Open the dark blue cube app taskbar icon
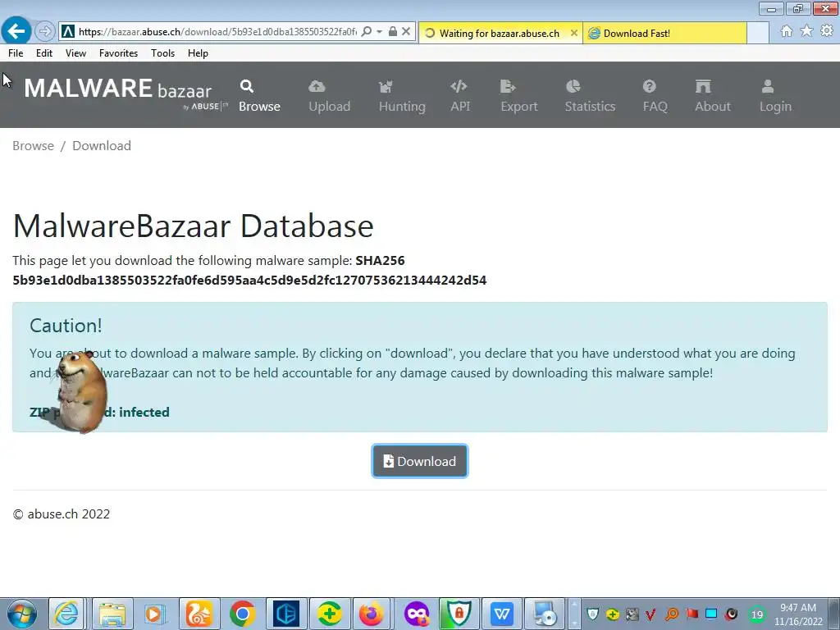This screenshot has height=630, width=840. [286, 614]
